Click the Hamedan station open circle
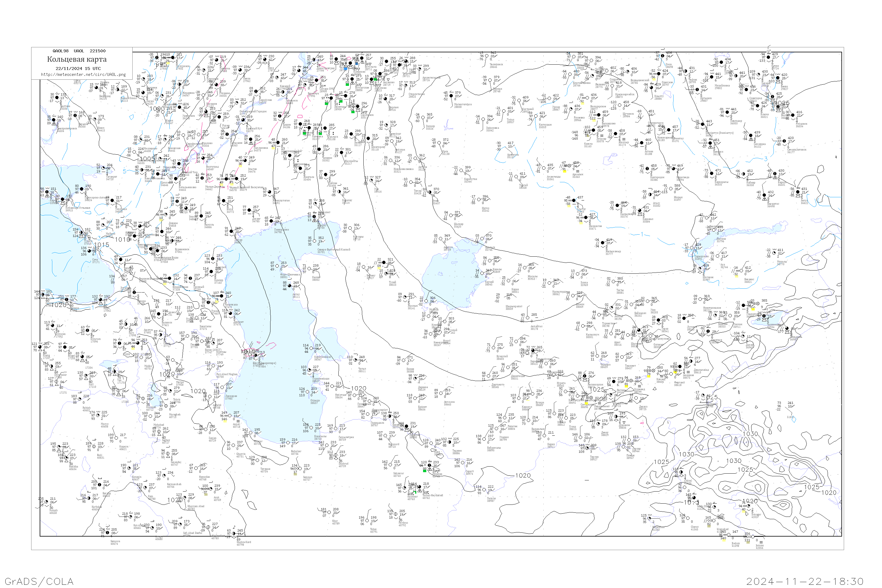 [x=196, y=468]
